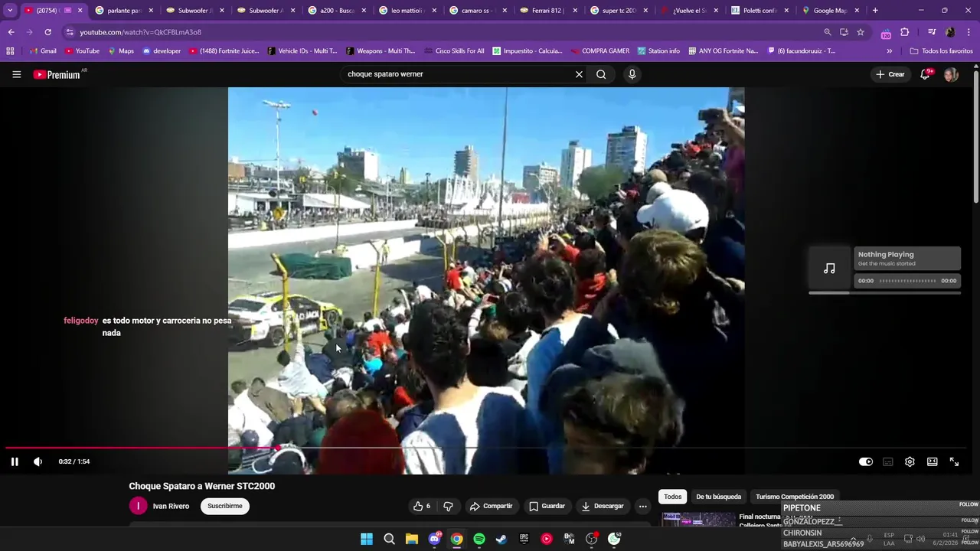The height and width of the screenshot is (551, 980).
Task: Open Discord from taskbar
Action: point(434,539)
